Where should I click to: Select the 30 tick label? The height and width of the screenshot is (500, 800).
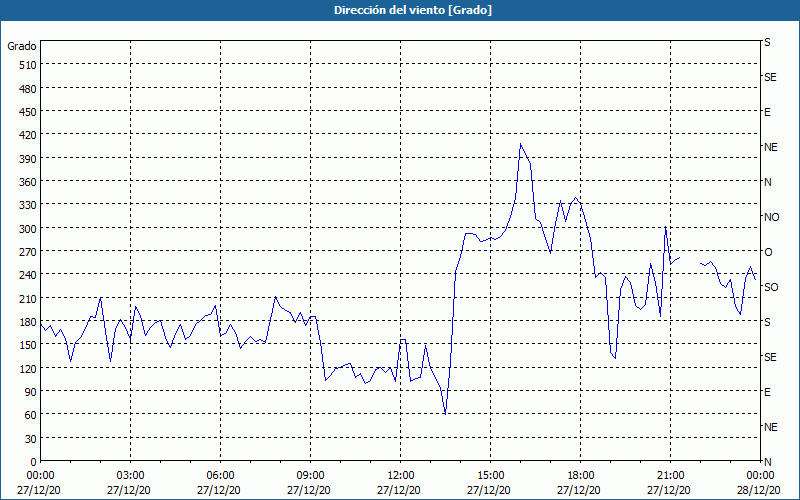click(x=31, y=439)
